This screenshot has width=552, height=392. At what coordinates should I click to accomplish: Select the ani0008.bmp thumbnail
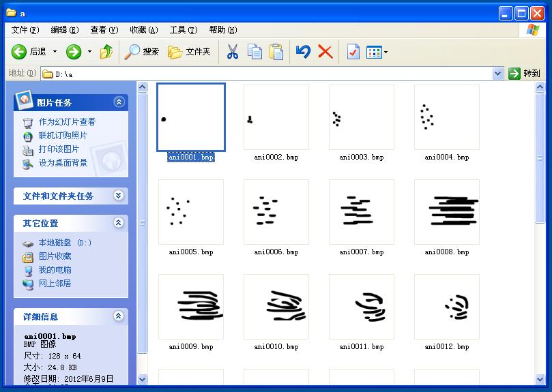pyautogui.click(x=447, y=212)
